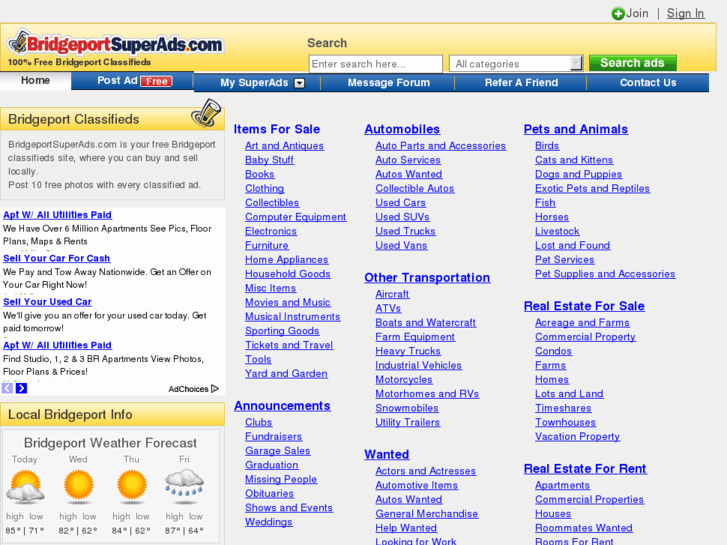Screen dimensions: 727x545
Task: Click Wednesday's sunny weather icon
Action: tap(79, 485)
